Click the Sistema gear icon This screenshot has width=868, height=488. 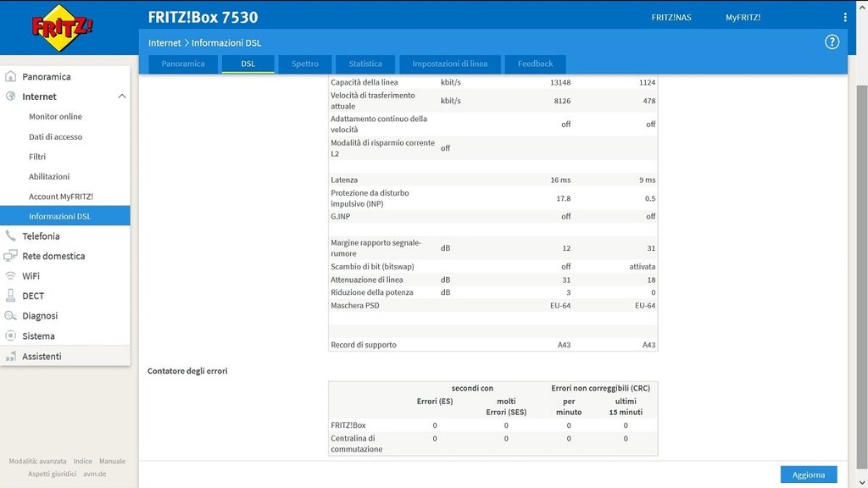(10, 335)
